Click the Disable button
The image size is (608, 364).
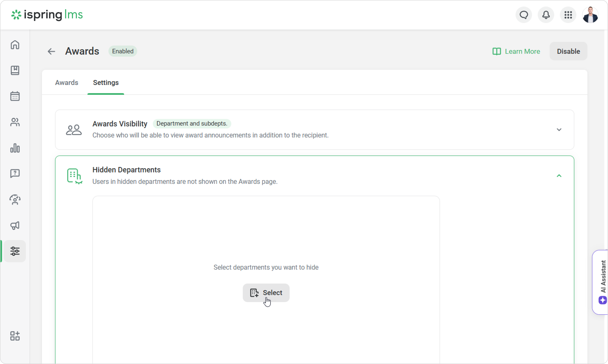(x=568, y=51)
